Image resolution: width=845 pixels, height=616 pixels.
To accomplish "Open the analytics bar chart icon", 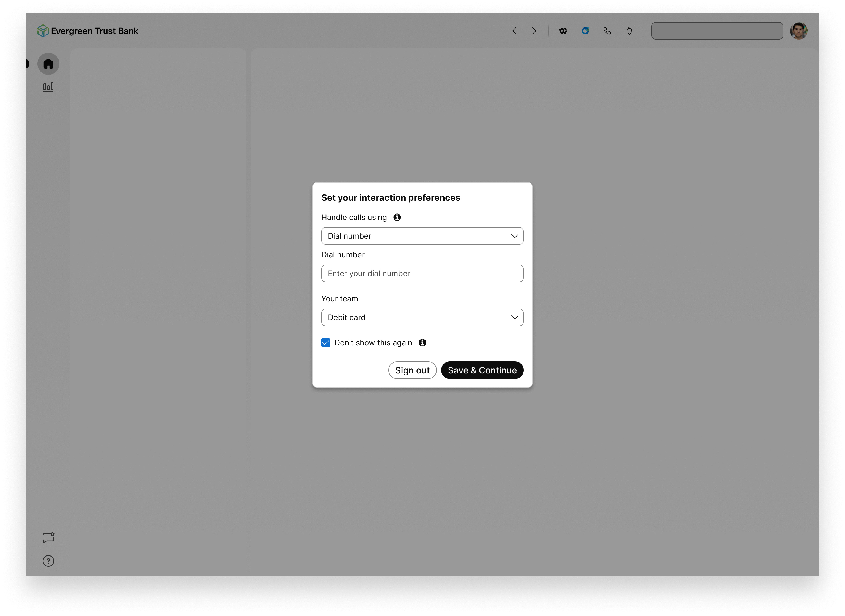I will coord(48,87).
